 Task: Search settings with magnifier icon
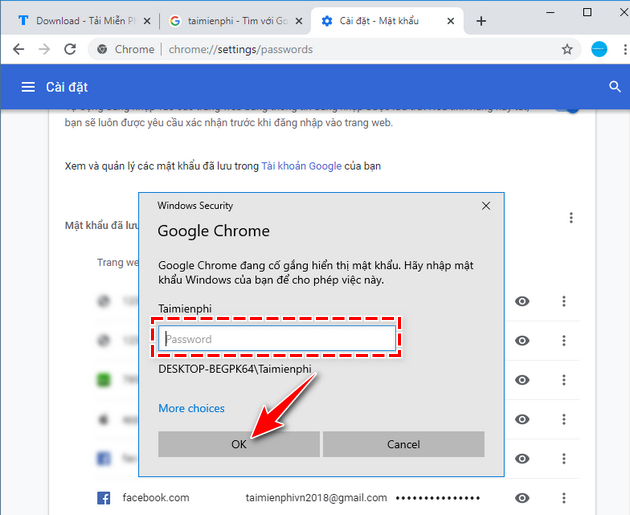(x=615, y=86)
